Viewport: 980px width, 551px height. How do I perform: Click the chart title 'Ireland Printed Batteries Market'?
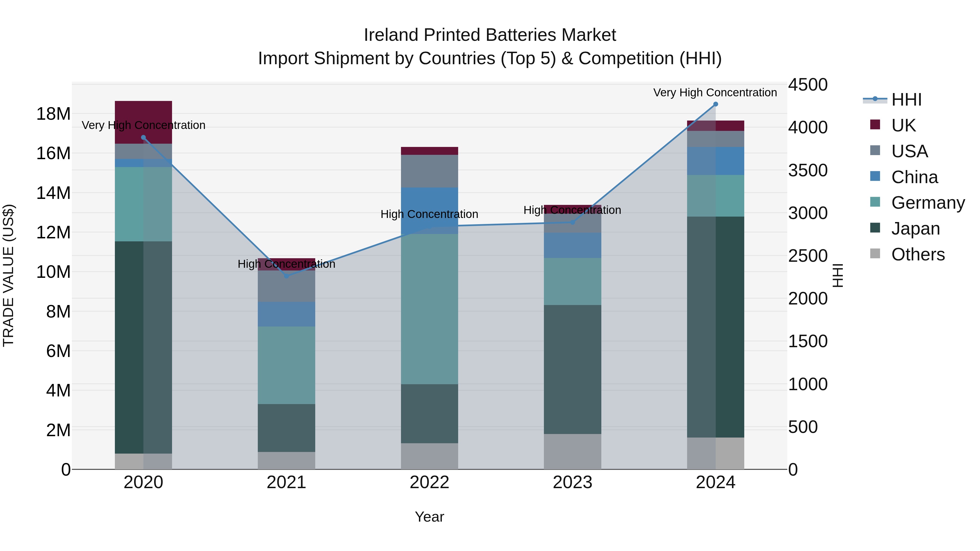pos(490,35)
